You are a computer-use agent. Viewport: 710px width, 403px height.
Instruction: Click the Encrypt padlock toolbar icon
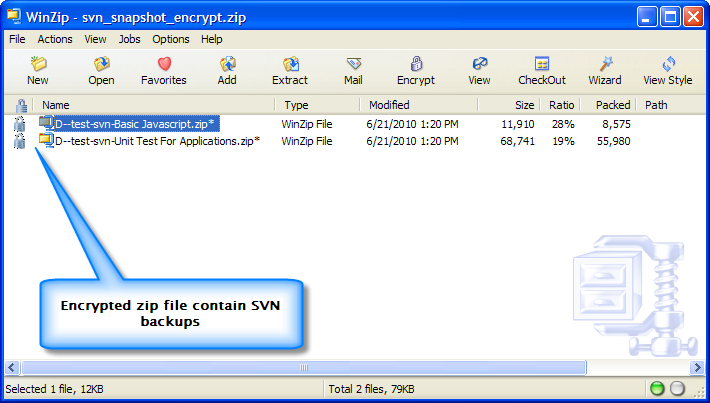(x=416, y=64)
